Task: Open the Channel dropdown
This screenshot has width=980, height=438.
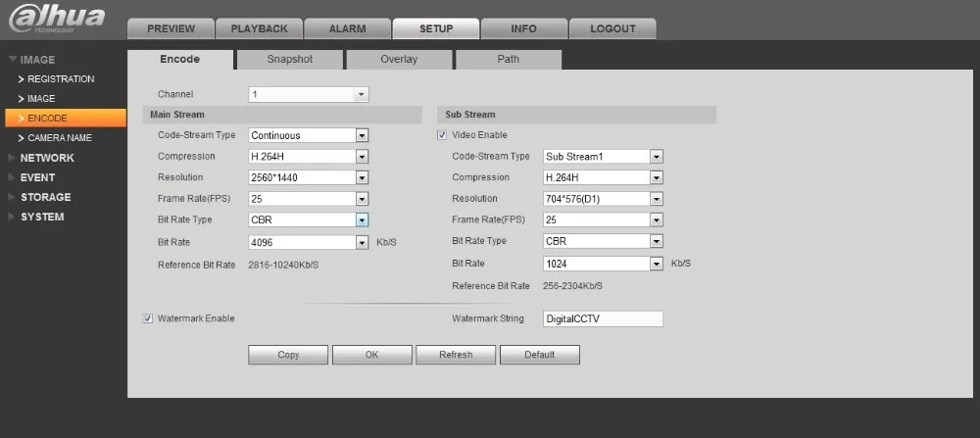Action: coord(309,94)
